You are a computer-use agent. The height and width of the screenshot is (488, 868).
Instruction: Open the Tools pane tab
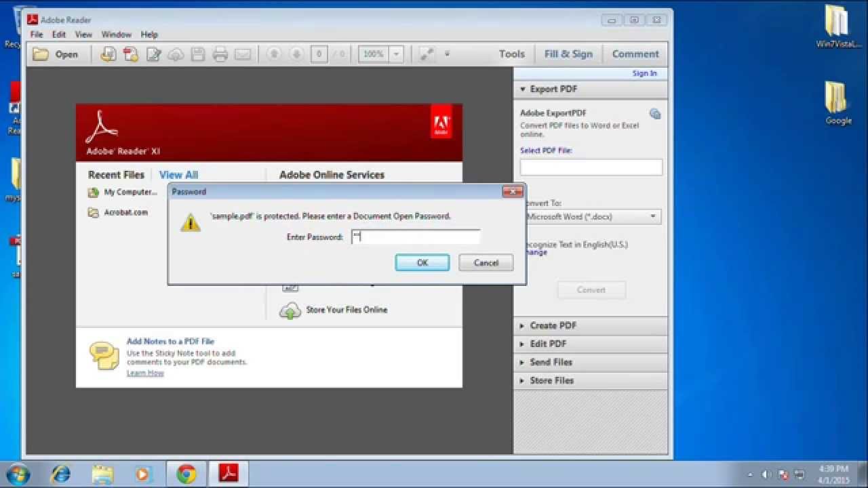pyautogui.click(x=512, y=54)
